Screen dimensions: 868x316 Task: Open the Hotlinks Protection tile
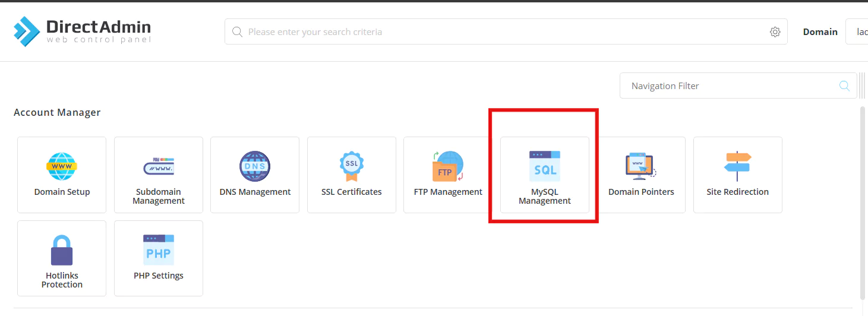pos(62,258)
